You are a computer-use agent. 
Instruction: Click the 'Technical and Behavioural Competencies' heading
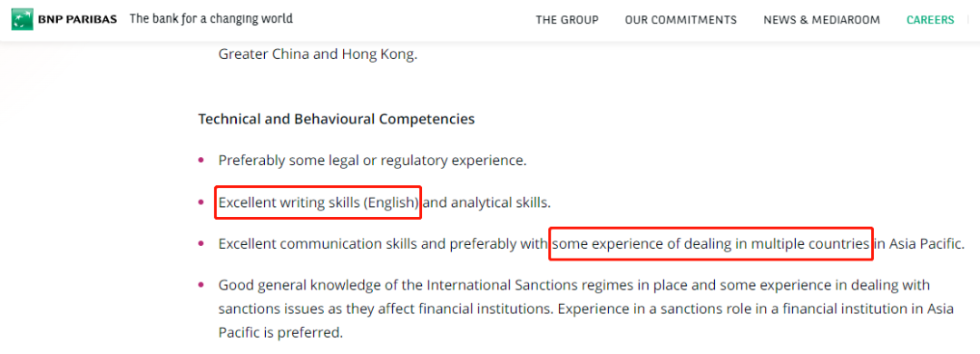(x=337, y=118)
